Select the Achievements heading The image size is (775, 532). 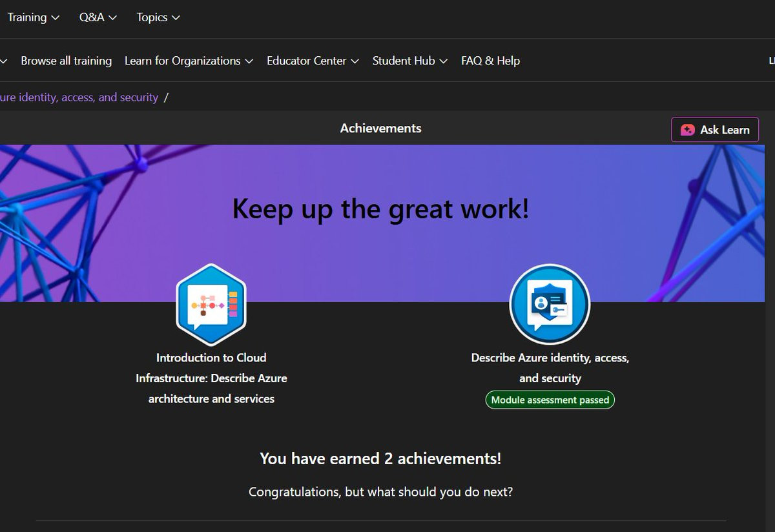(x=381, y=128)
